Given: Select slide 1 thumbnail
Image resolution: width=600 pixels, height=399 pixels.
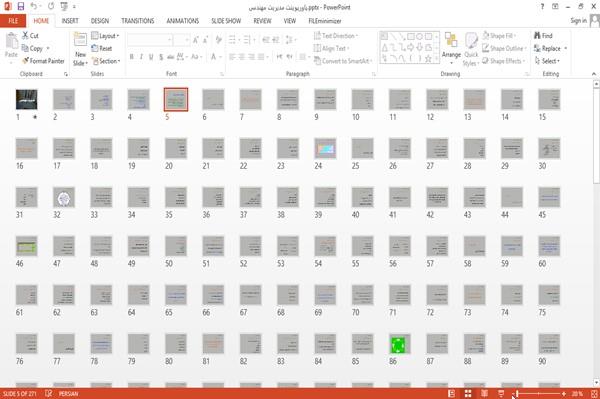Looking at the screenshot, I should pyautogui.click(x=26, y=99).
